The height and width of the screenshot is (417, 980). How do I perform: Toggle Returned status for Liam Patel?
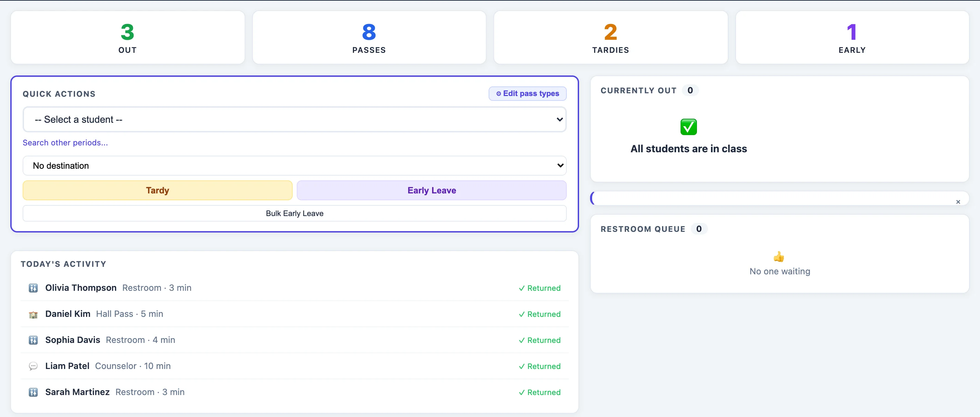tap(540, 366)
